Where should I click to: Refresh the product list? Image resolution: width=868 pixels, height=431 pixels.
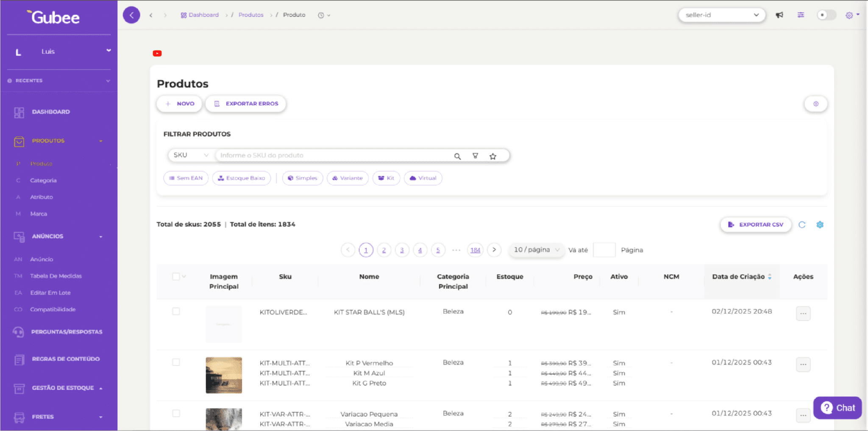click(x=802, y=225)
